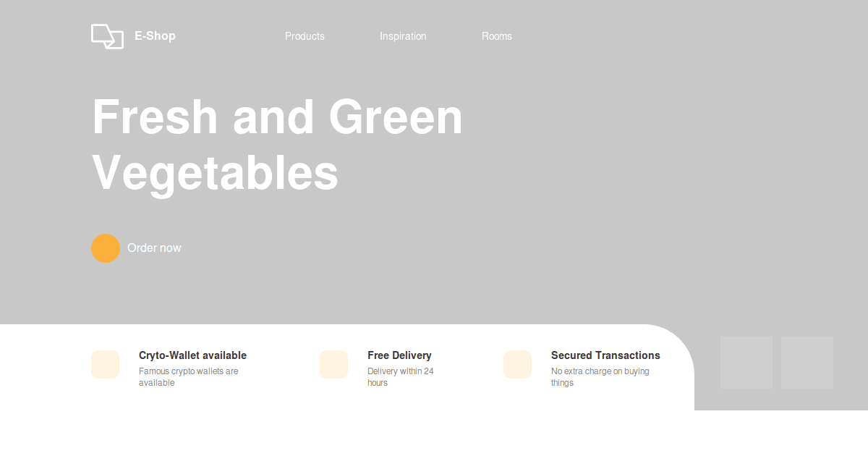The width and height of the screenshot is (868, 456).
Task: Click the Famous crypto wallets description text
Action: [x=188, y=376]
